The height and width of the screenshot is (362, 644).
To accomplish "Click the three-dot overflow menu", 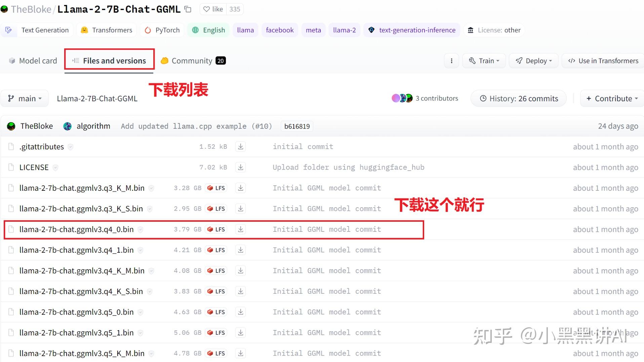I will click(451, 61).
